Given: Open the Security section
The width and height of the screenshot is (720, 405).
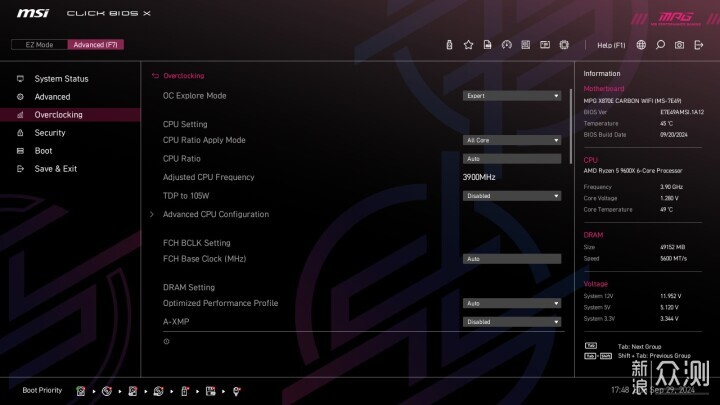Looking at the screenshot, I should pos(50,133).
